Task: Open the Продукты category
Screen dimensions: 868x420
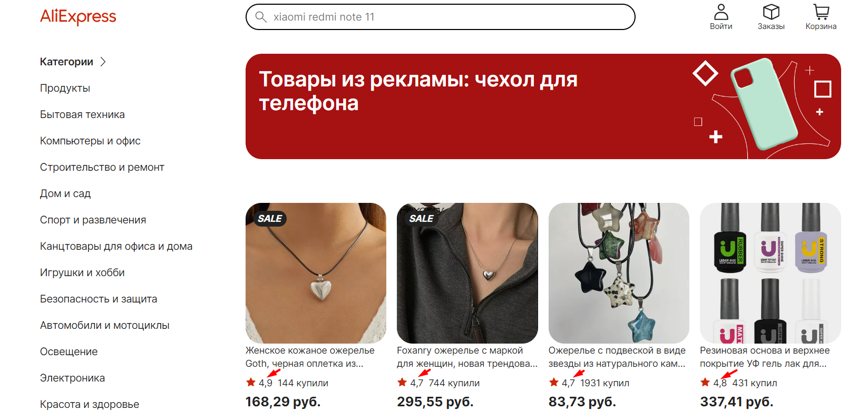Action: click(x=65, y=88)
